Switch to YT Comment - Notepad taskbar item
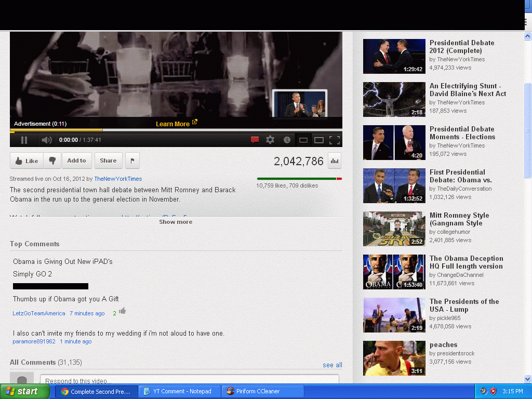The height and width of the screenshot is (399, 532). point(180,392)
